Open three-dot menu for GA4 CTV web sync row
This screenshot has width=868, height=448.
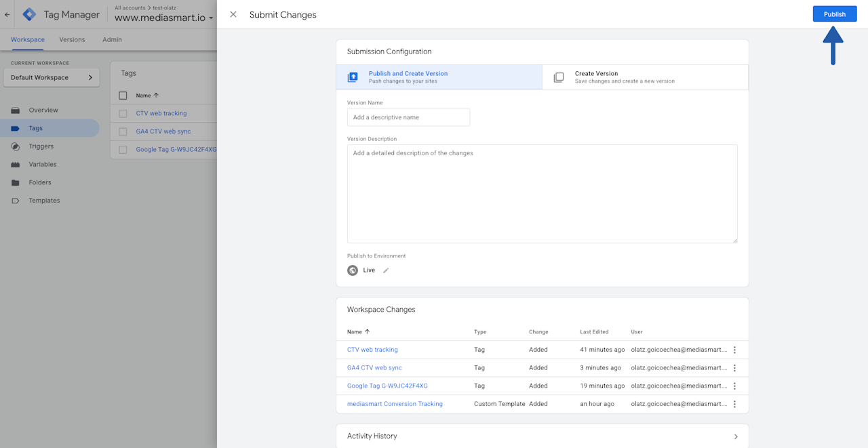tap(734, 368)
